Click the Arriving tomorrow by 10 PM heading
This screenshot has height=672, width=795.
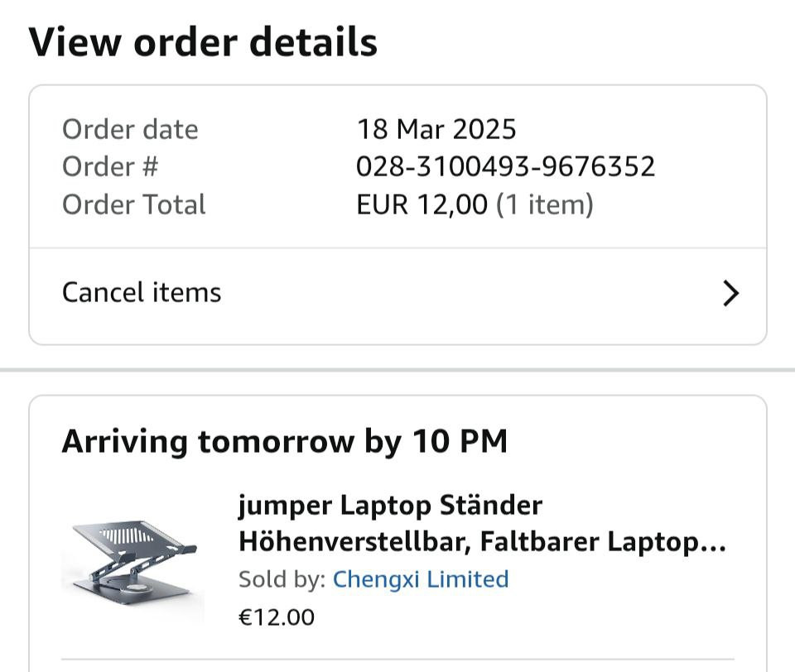(x=284, y=441)
